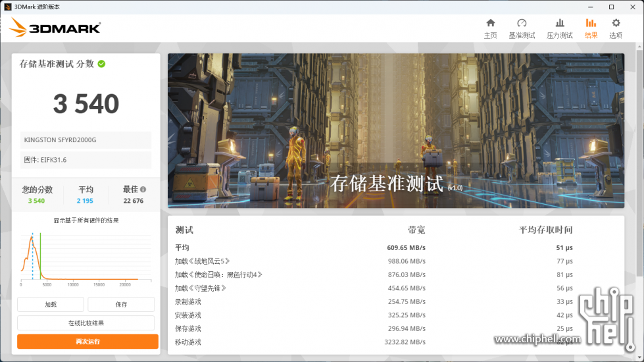Click the 3DMark title bar app icon

pos(7,7)
